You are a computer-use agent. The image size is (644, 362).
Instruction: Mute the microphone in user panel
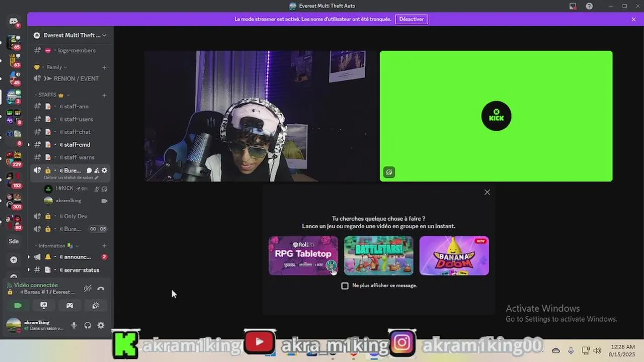click(x=74, y=325)
